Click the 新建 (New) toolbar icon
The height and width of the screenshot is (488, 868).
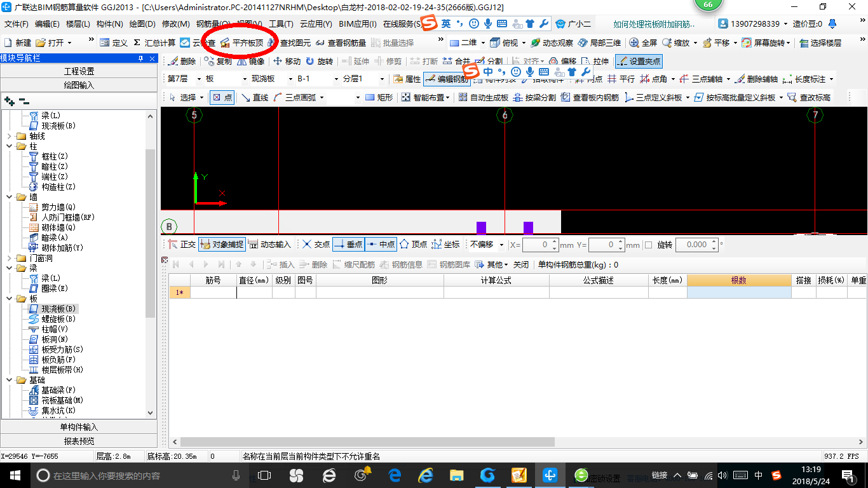coord(18,43)
